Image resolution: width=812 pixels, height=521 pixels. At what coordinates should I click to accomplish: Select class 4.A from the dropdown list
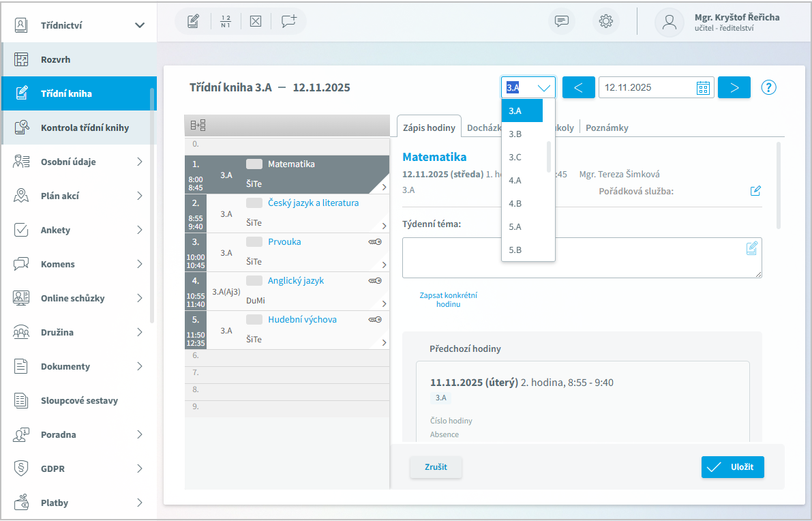(x=515, y=181)
